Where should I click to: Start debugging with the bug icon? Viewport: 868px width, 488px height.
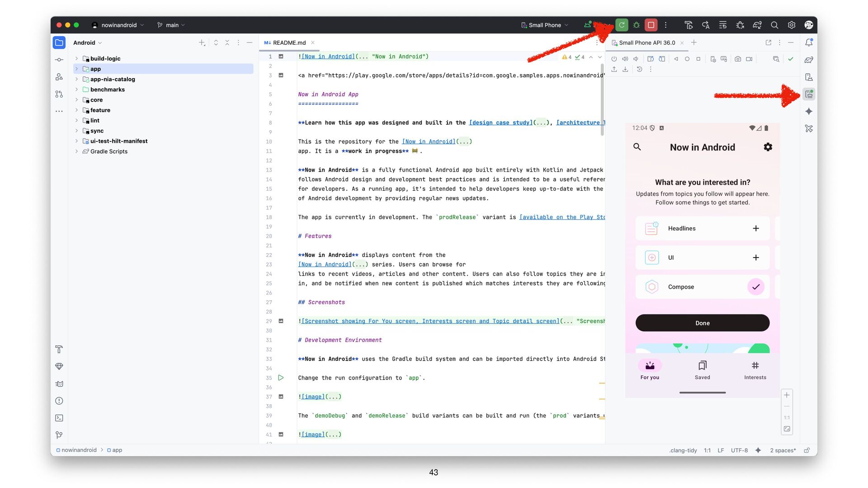pos(637,25)
